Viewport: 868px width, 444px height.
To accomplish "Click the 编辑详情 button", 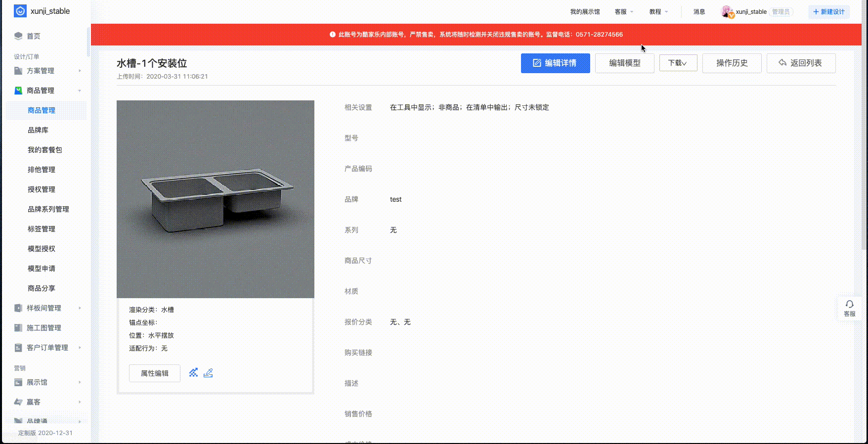I will point(555,63).
